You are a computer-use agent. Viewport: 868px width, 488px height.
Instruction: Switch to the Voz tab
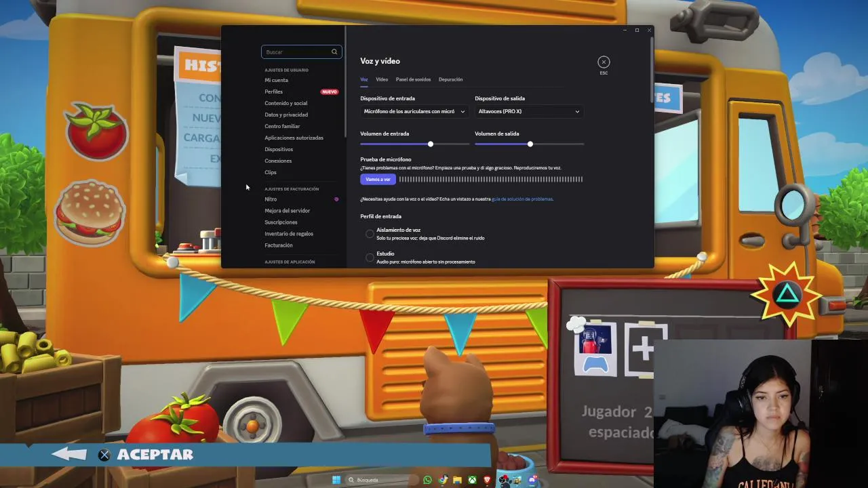[x=364, y=79]
